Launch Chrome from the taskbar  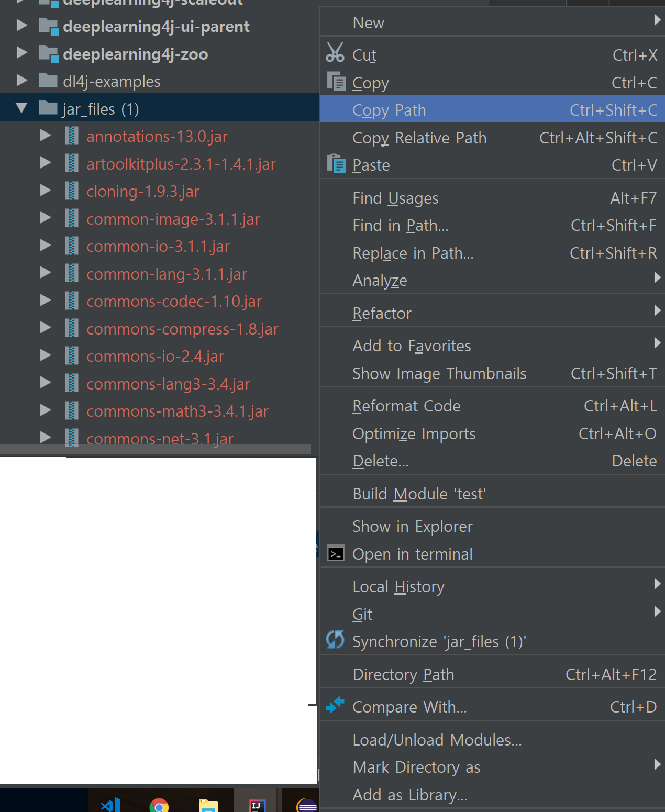[159, 805]
